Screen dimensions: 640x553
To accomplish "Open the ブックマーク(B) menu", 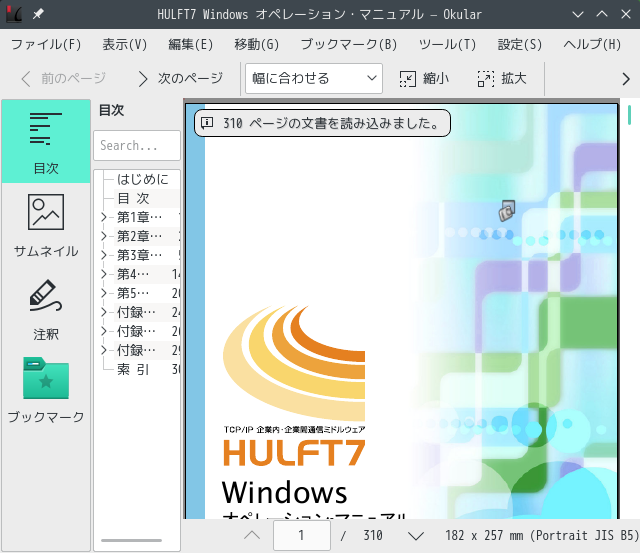I will (x=349, y=44).
